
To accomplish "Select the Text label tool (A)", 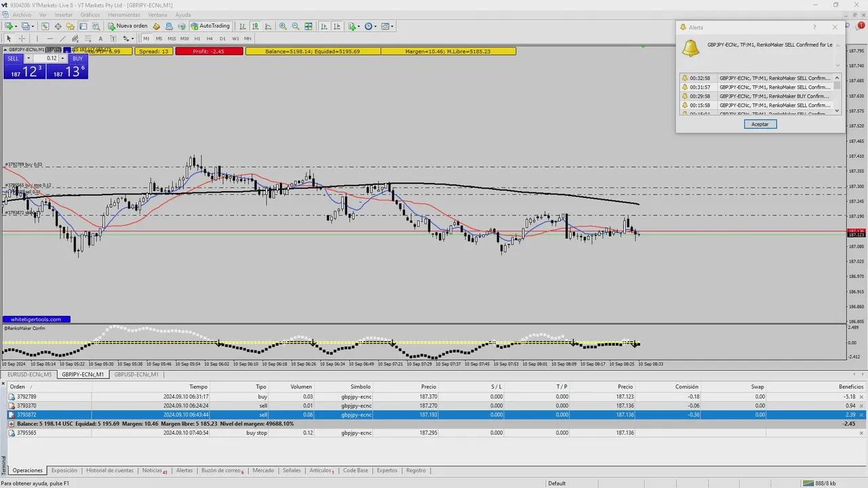I will [x=100, y=39].
